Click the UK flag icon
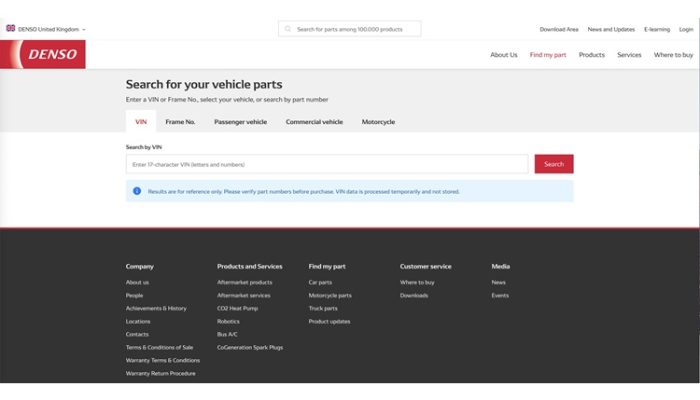 click(11, 29)
